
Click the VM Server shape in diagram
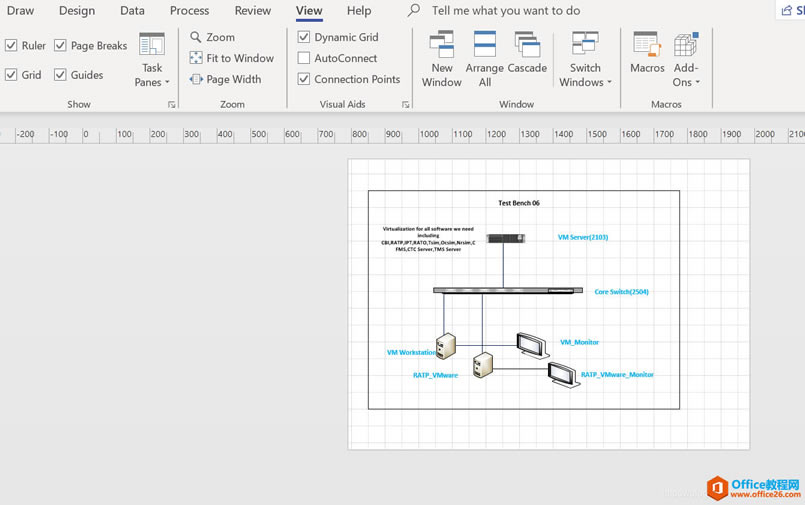pos(506,238)
